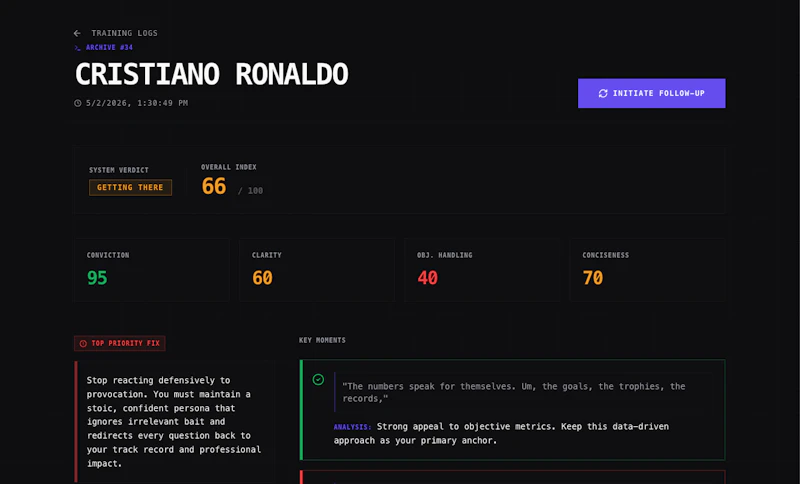Click the Obj. Handling value 40

tap(428, 278)
